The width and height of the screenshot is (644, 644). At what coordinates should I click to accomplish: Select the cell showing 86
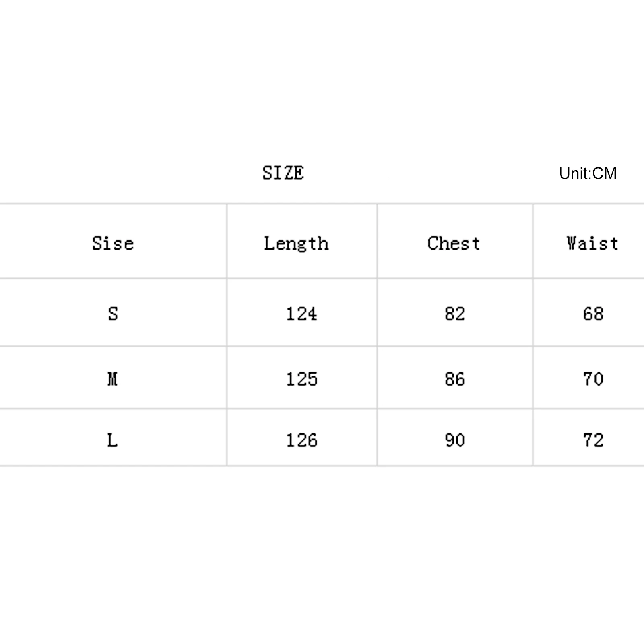click(x=455, y=379)
